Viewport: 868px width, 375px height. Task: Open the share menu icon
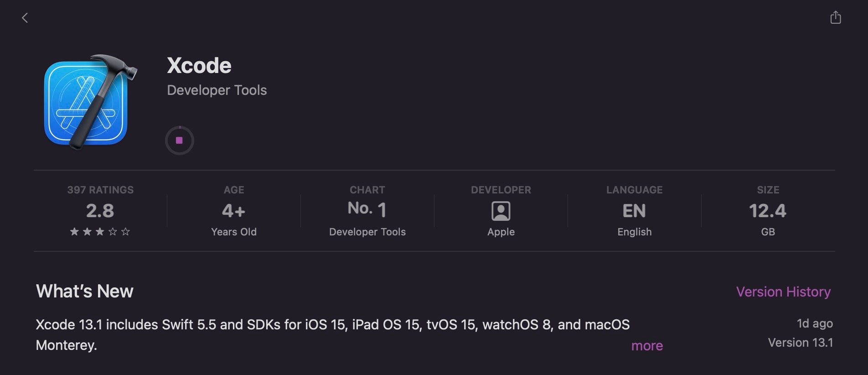click(x=835, y=18)
